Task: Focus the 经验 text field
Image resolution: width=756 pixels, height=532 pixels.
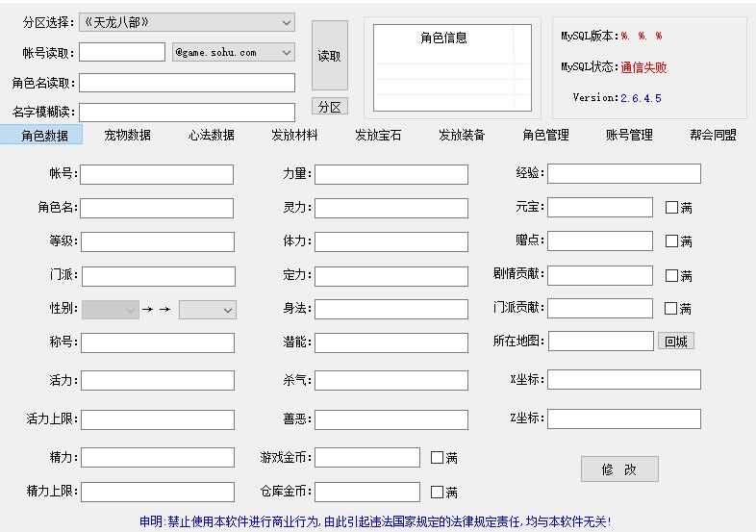Action: coord(623,173)
